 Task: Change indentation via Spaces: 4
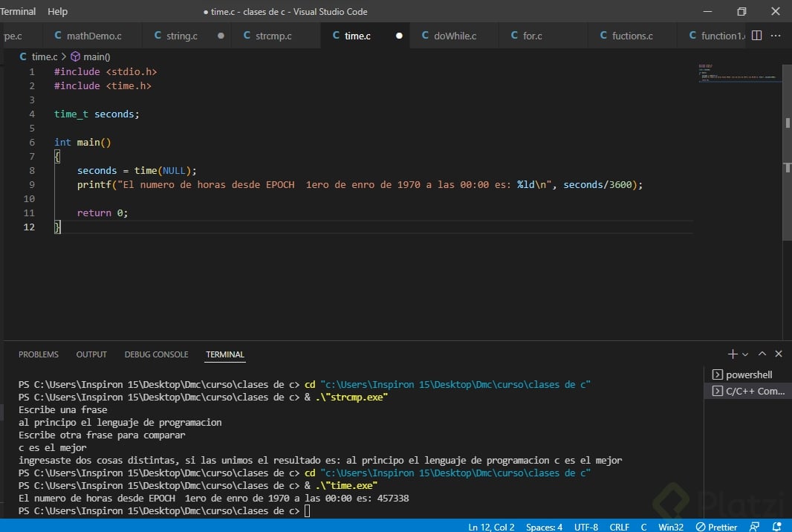(544, 527)
